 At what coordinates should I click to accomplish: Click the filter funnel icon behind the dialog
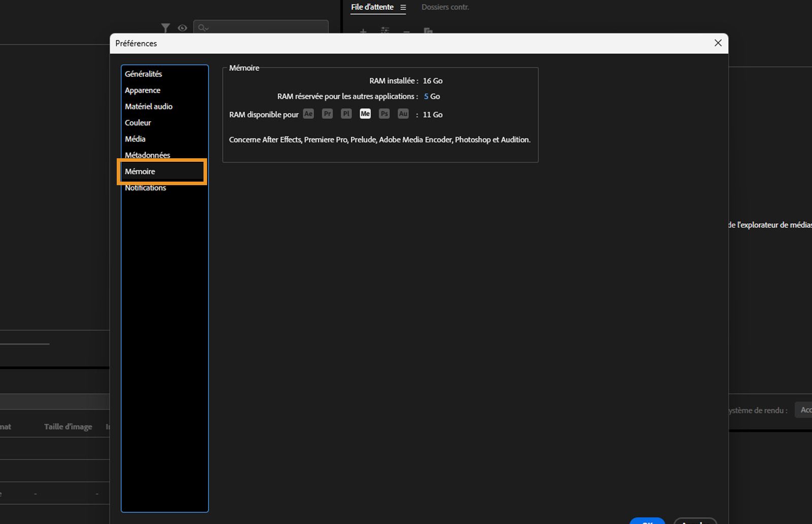coord(165,28)
